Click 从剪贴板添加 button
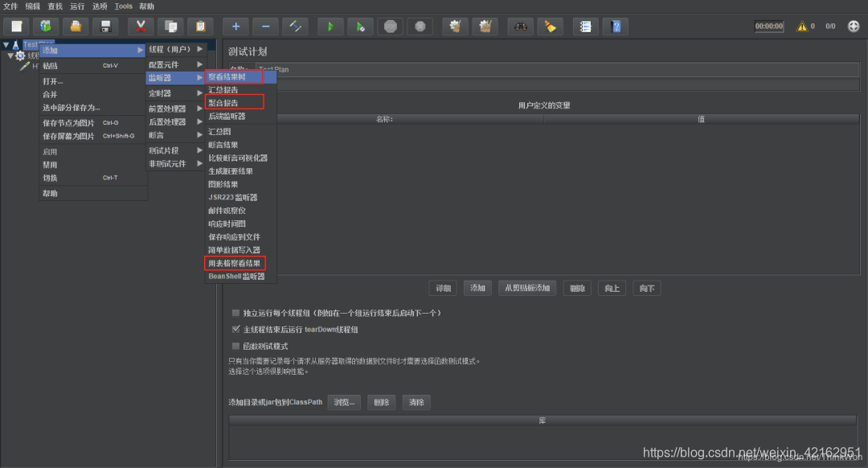868x468 pixels. point(527,288)
